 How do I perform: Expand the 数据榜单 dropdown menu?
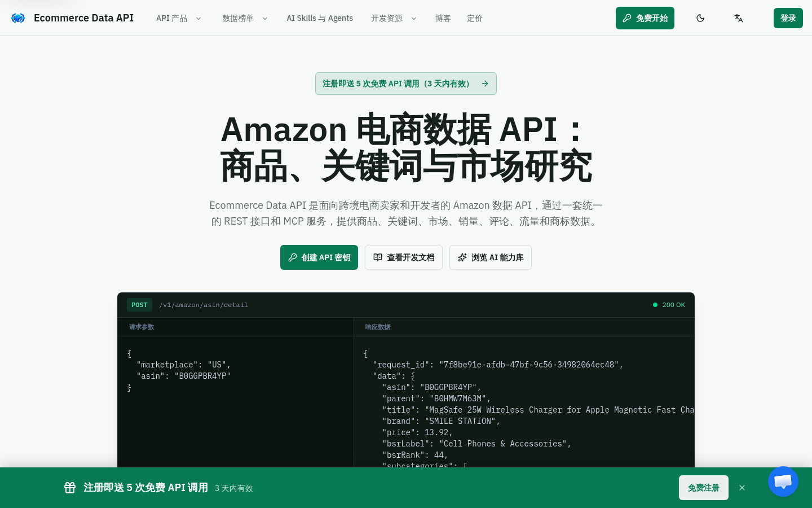[245, 18]
